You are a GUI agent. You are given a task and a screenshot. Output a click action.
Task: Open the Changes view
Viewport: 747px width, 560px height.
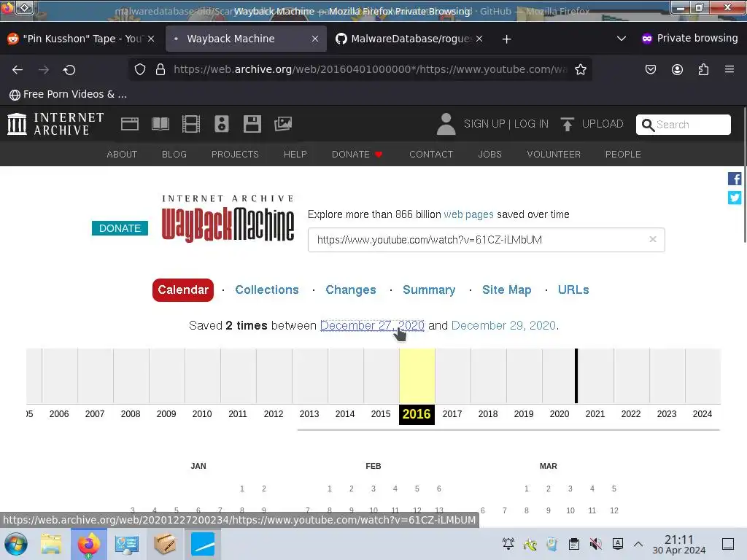pos(351,289)
